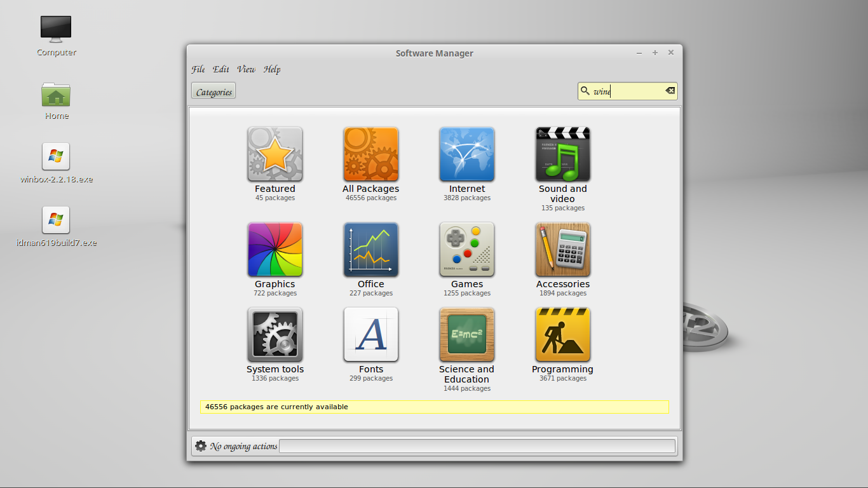This screenshot has height=488, width=868.
Task: Click inside the wine search field
Action: point(628,91)
